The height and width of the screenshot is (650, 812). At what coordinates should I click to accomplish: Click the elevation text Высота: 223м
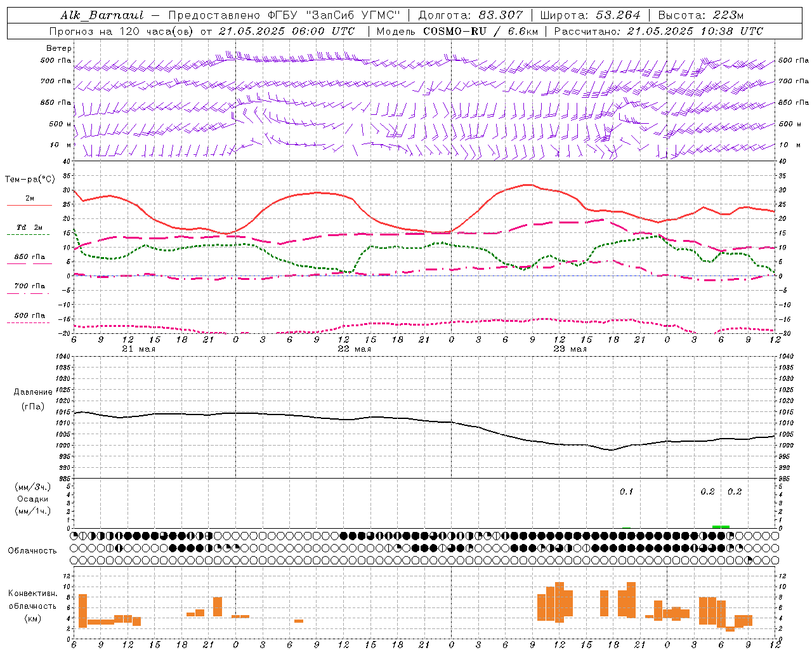coord(701,15)
